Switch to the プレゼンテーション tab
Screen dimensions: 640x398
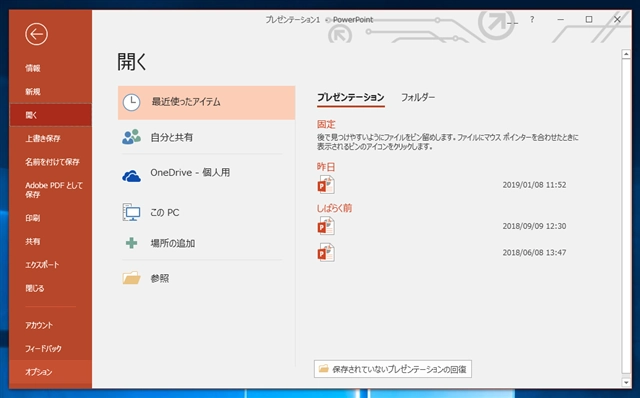351,97
